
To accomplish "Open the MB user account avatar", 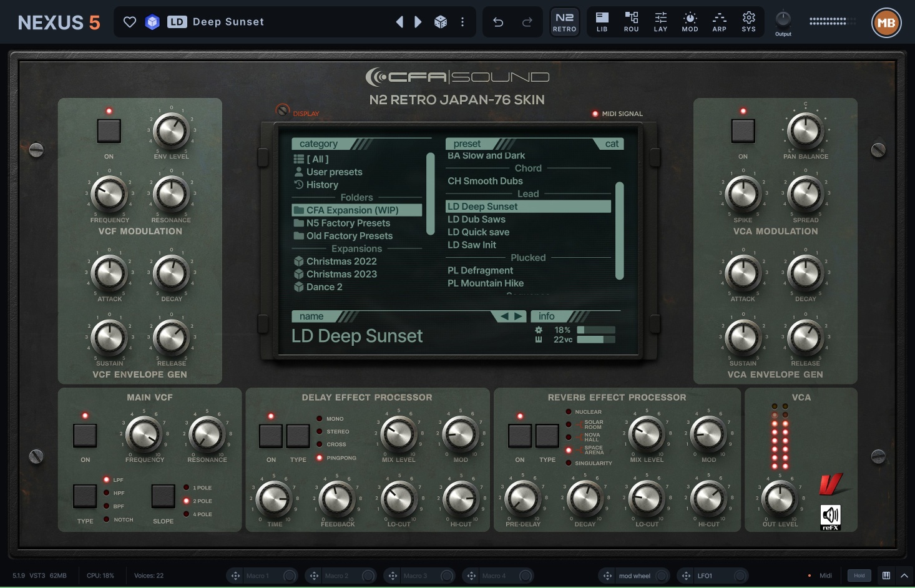I will click(x=886, y=23).
